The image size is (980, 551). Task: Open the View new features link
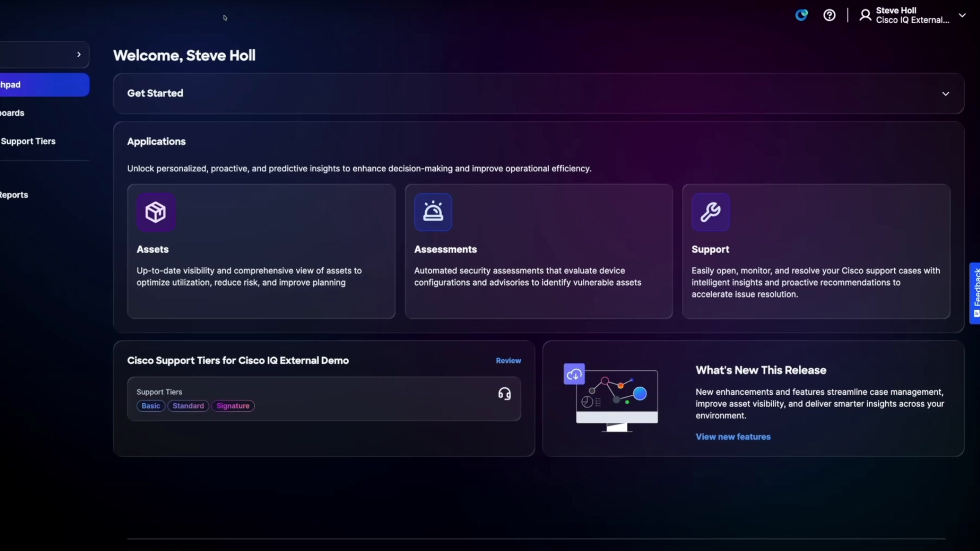733,437
